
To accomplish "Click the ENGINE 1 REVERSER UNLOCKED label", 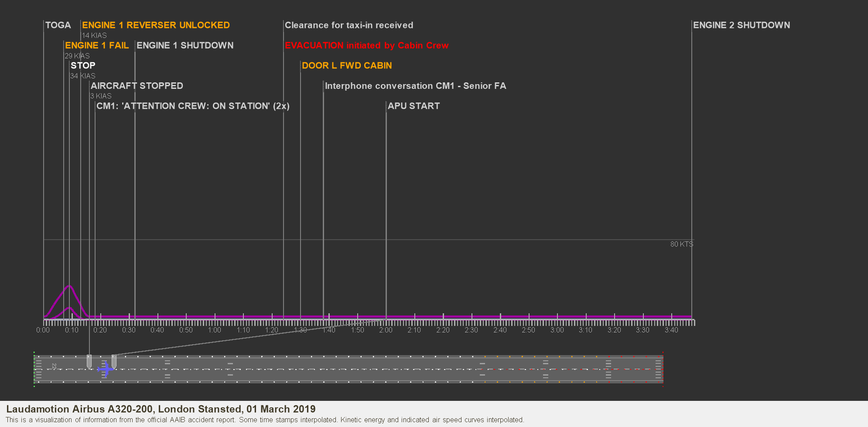I will (x=156, y=25).
